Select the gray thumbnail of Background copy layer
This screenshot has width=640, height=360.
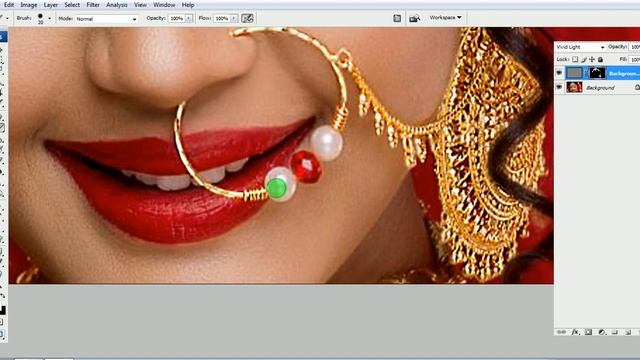[x=574, y=73]
